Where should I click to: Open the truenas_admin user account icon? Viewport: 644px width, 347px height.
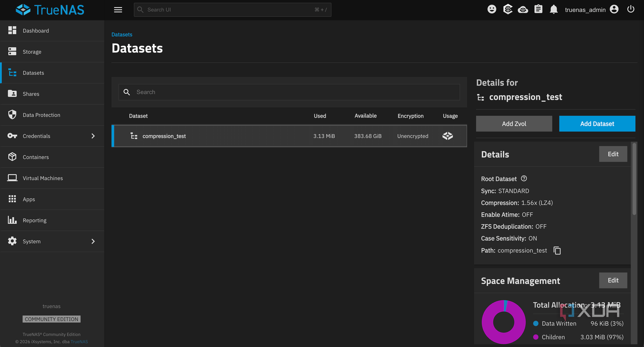click(614, 9)
